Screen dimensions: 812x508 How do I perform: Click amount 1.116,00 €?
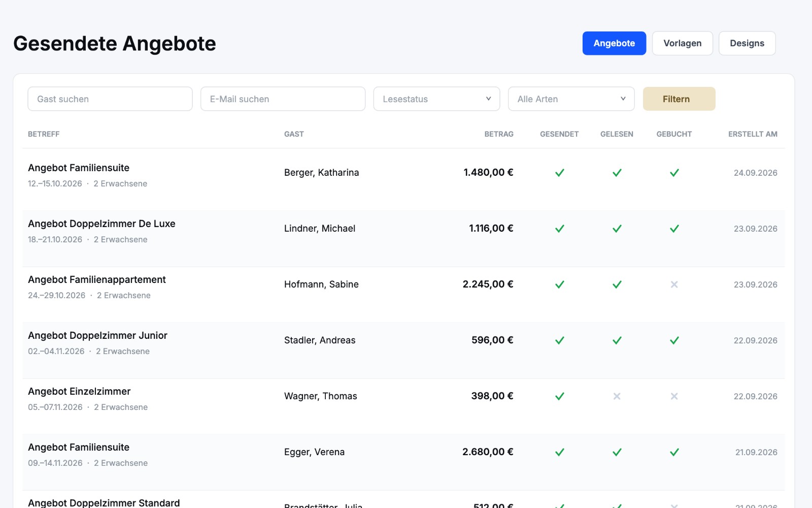click(x=491, y=229)
